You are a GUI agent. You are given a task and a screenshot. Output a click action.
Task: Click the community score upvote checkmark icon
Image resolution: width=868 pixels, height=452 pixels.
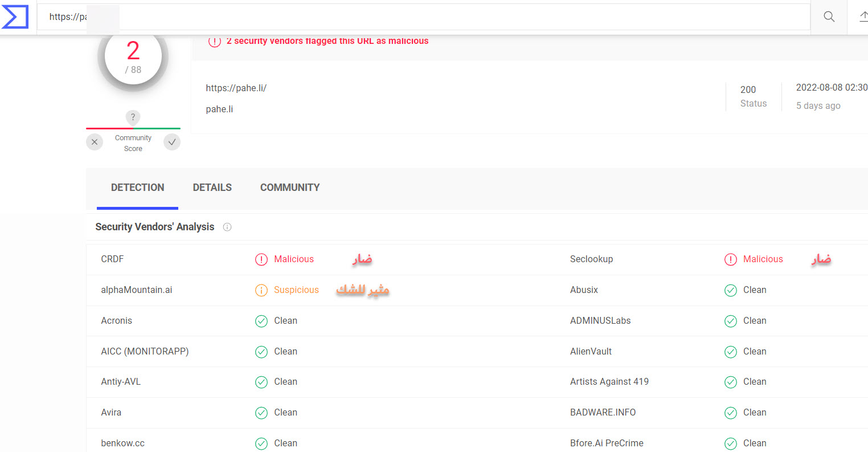[x=172, y=142]
